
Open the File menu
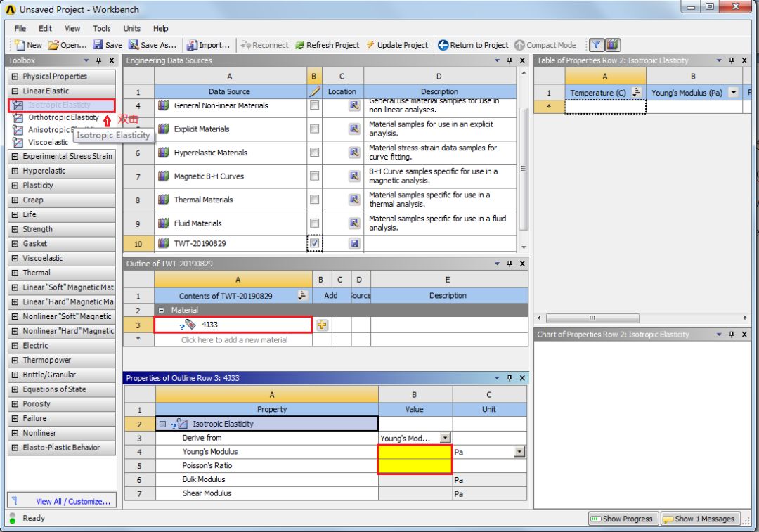tap(20, 29)
